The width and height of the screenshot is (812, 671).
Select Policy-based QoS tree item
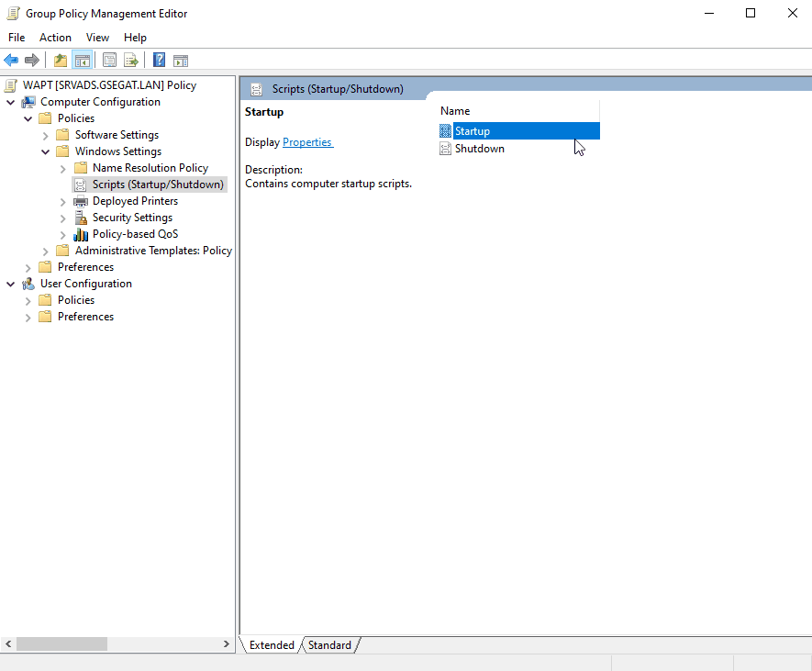click(135, 234)
